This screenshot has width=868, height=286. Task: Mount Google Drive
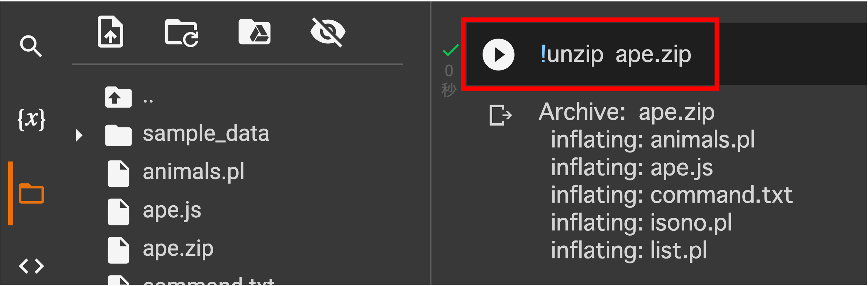[x=254, y=32]
